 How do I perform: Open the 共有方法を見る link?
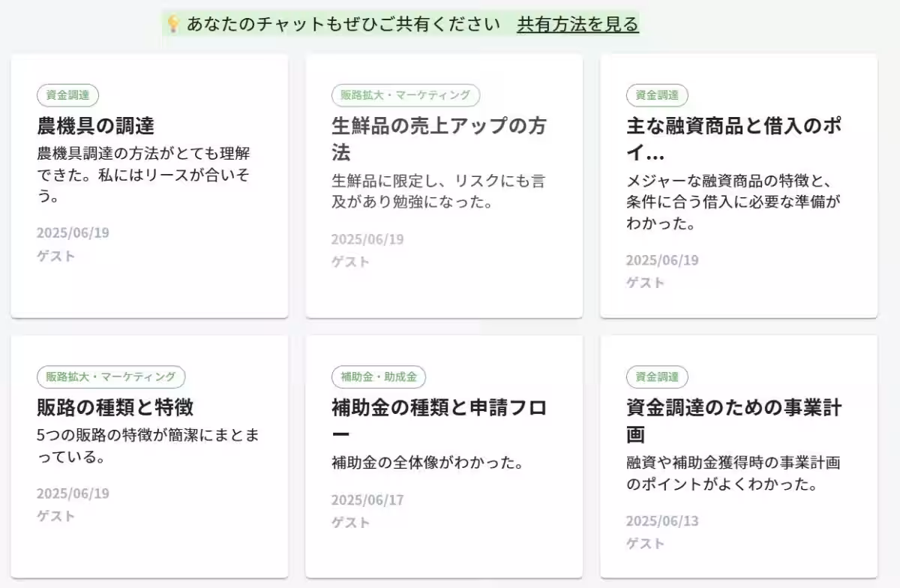point(576,23)
